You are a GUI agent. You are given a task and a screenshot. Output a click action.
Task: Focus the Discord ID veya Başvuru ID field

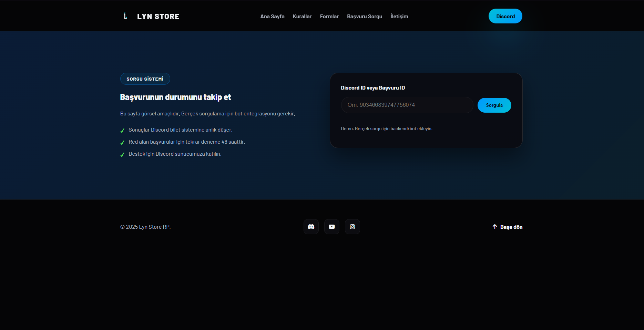(x=407, y=105)
